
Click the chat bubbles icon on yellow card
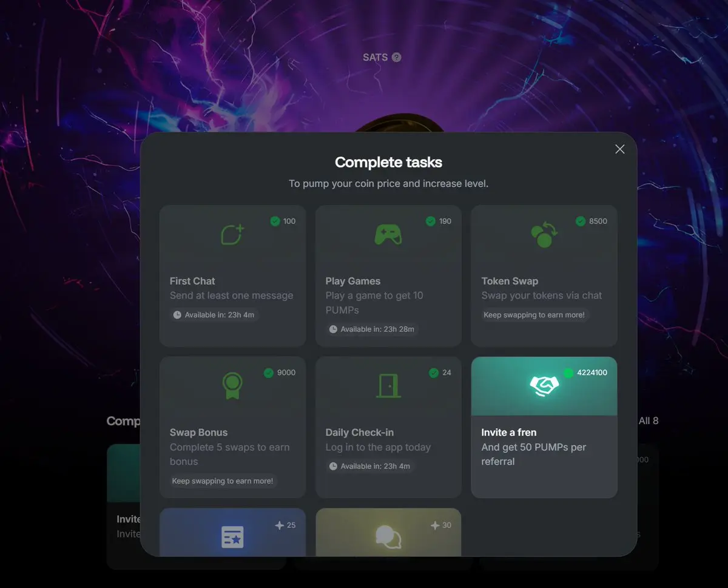coord(388,536)
